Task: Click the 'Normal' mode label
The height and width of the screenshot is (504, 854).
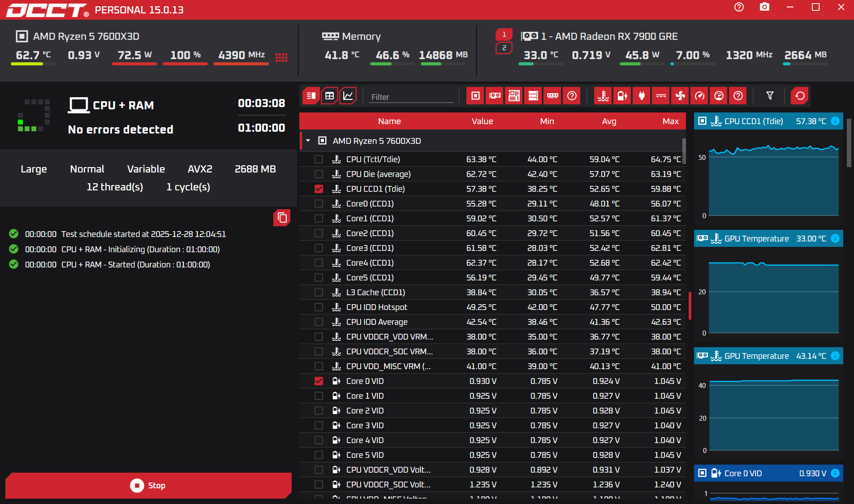Action: (x=87, y=169)
